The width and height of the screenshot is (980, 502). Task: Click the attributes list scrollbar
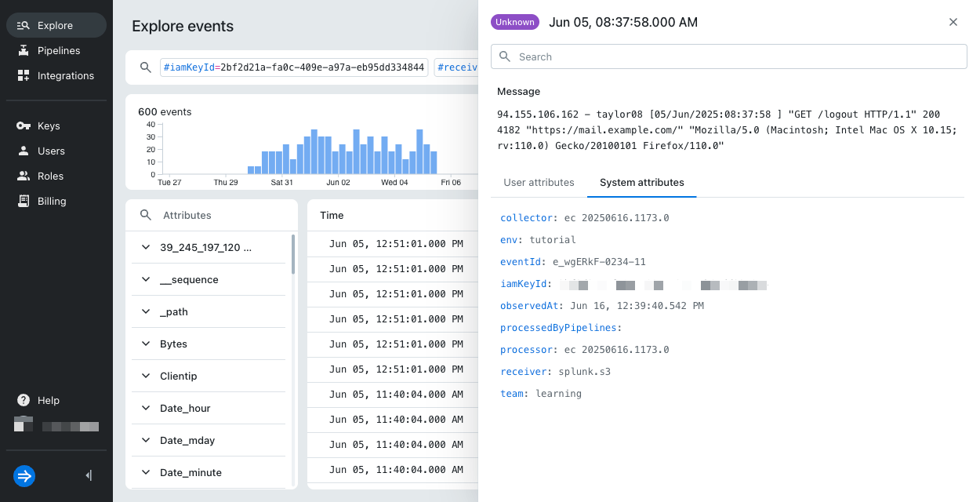tap(293, 253)
